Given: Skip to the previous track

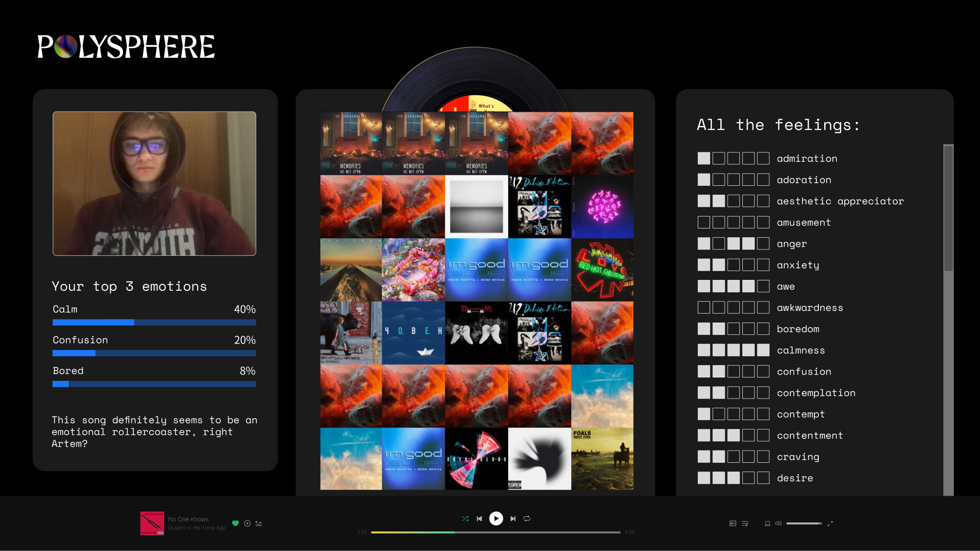Looking at the screenshot, I should pyautogui.click(x=480, y=518).
